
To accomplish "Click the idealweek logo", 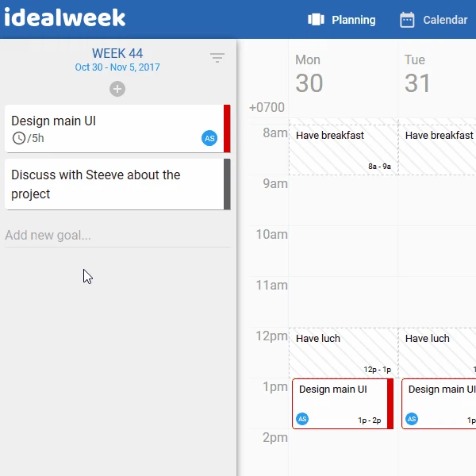I will click(x=65, y=18).
